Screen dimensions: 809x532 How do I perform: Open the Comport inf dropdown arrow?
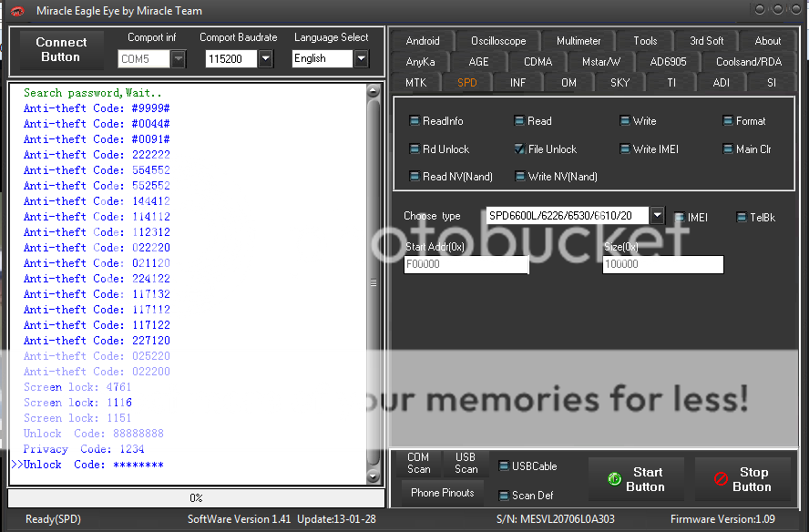(178, 59)
